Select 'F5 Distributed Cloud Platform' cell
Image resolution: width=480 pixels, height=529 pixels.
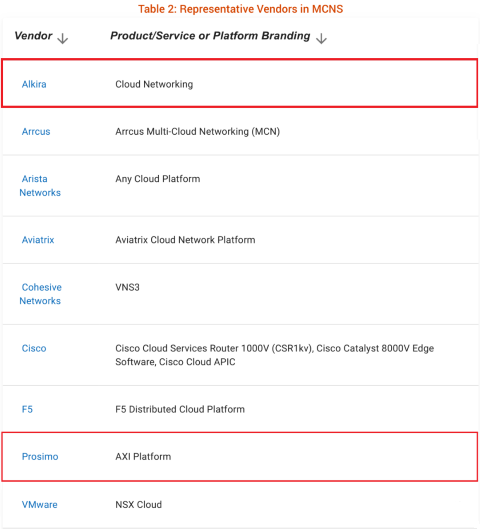click(x=180, y=409)
